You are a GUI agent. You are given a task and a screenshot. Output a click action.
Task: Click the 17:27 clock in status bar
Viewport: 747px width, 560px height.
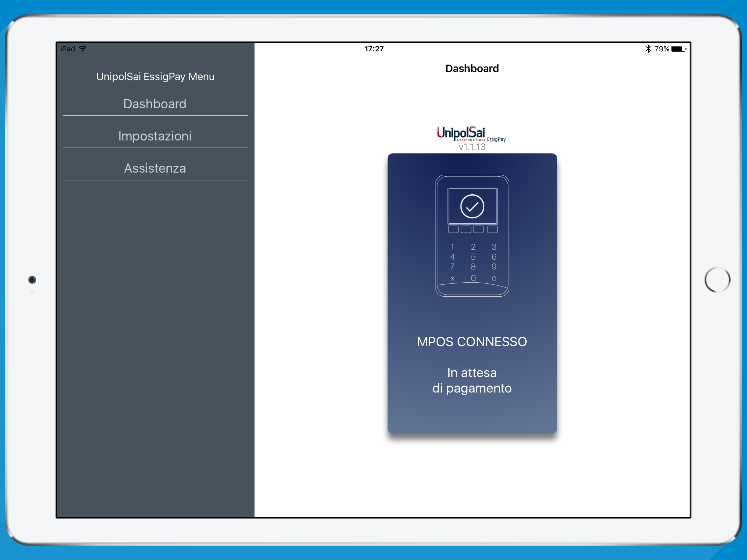click(374, 49)
